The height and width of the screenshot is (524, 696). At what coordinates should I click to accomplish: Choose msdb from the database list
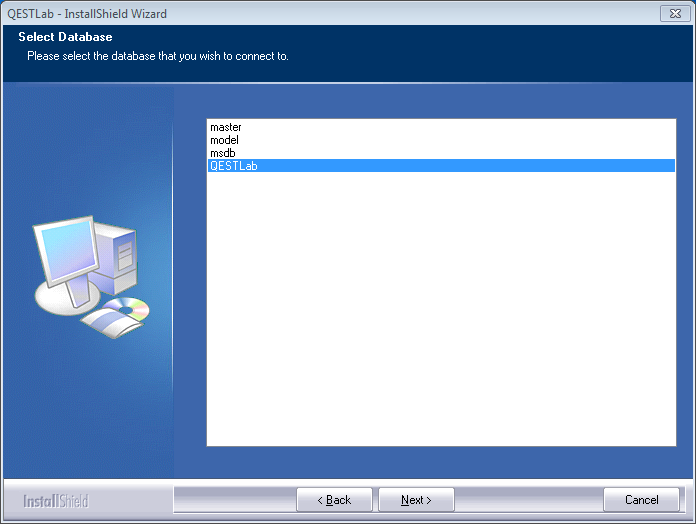pos(223,153)
